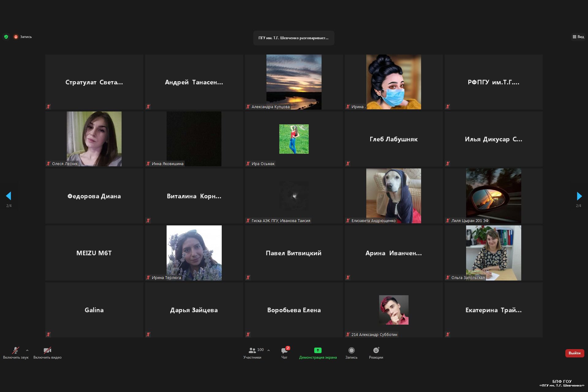Viewport: 588px width, 392px height.
Task: Click the active speaker banner ПГУ им. Т.Г. Шевченко
Action: [294, 38]
